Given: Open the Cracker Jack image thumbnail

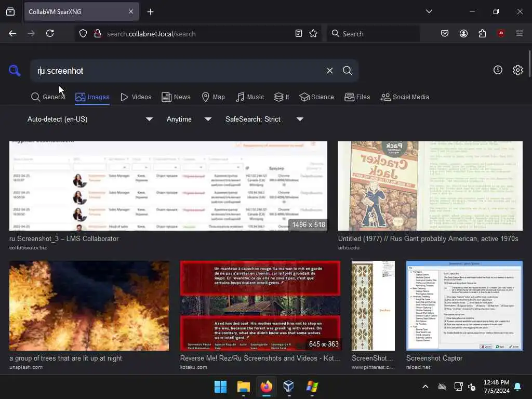Looking at the screenshot, I should (430, 186).
